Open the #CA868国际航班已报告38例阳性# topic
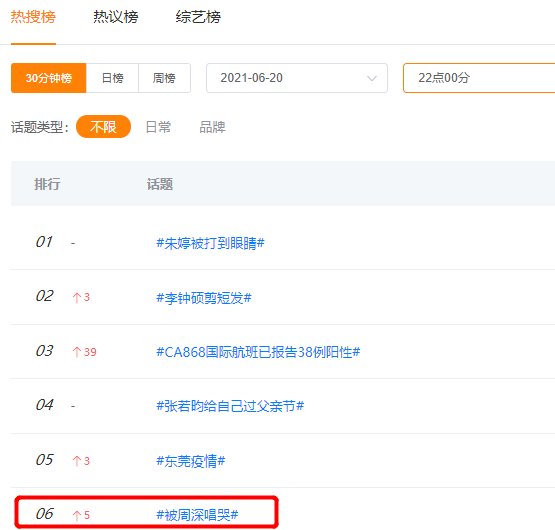 point(258,352)
